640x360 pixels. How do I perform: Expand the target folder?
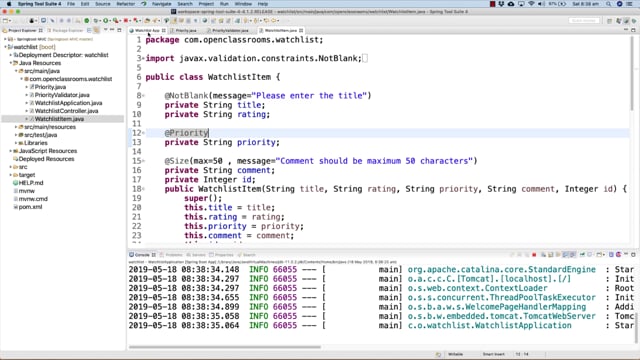pyautogui.click(x=11, y=175)
